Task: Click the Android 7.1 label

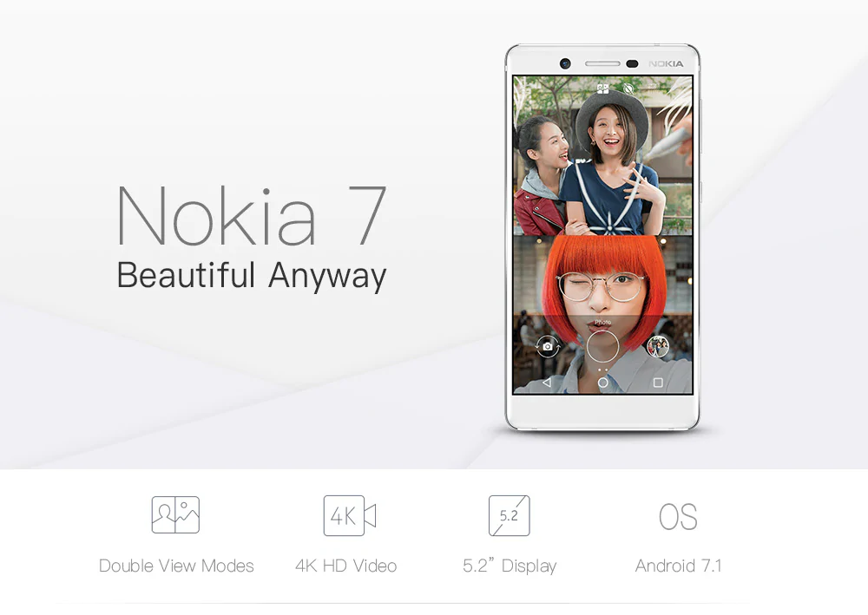Action: pos(678,566)
